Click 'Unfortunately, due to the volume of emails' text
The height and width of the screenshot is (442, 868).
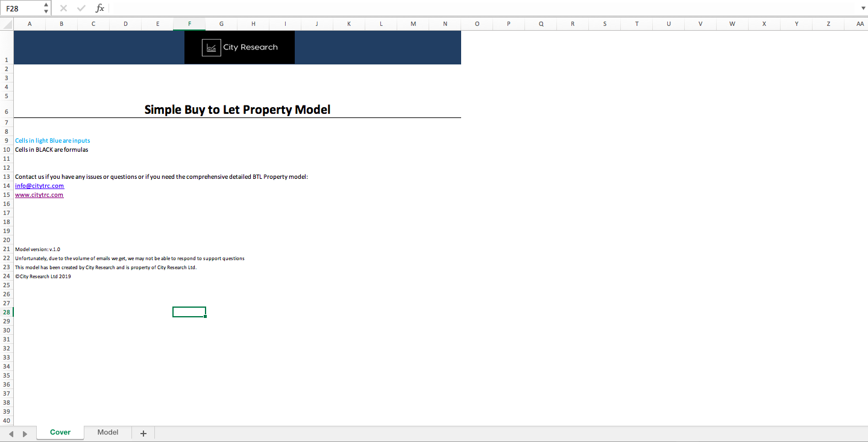(130, 258)
